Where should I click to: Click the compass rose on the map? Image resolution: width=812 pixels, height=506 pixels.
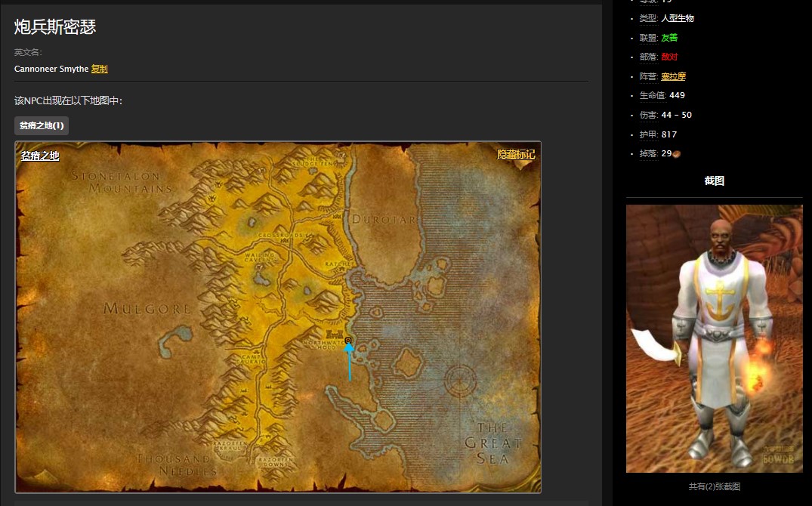coord(460,380)
